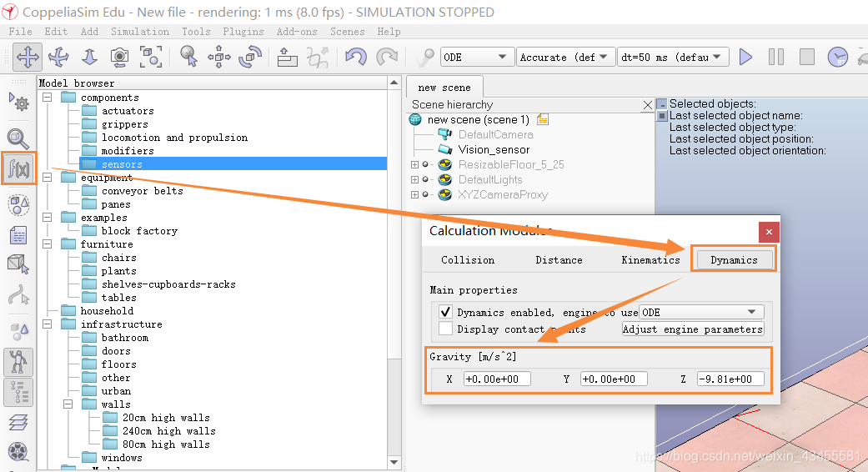Expand DefaultLights in scene hierarchy
This screenshot has width=868, height=472.
click(x=414, y=179)
